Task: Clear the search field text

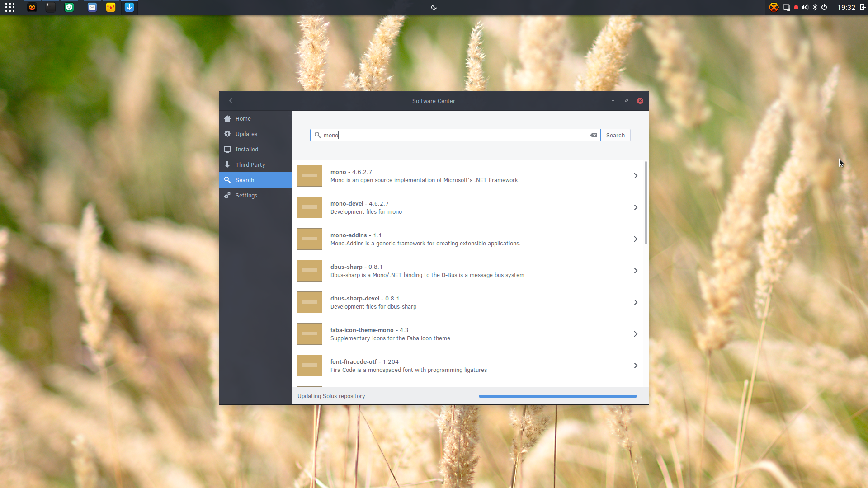Action: tap(594, 135)
